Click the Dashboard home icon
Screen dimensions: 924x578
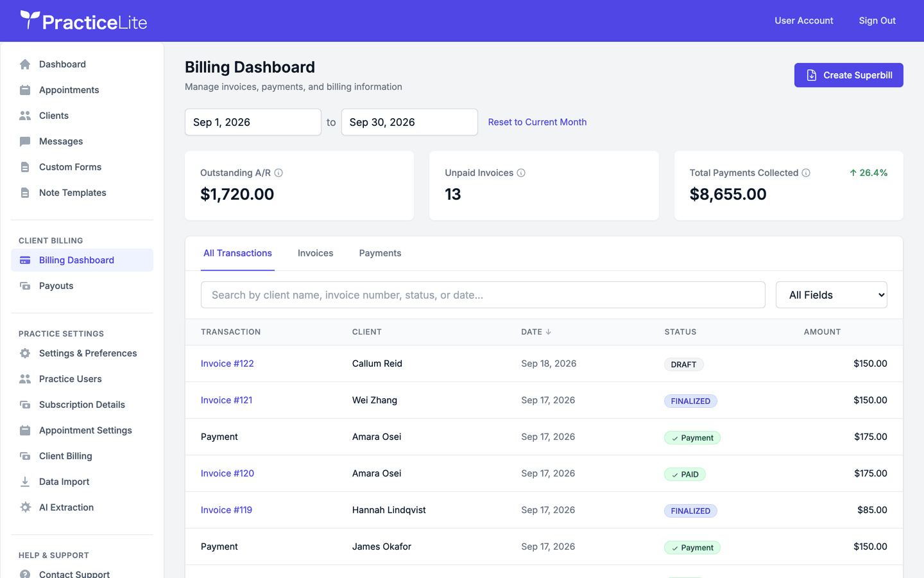25,64
